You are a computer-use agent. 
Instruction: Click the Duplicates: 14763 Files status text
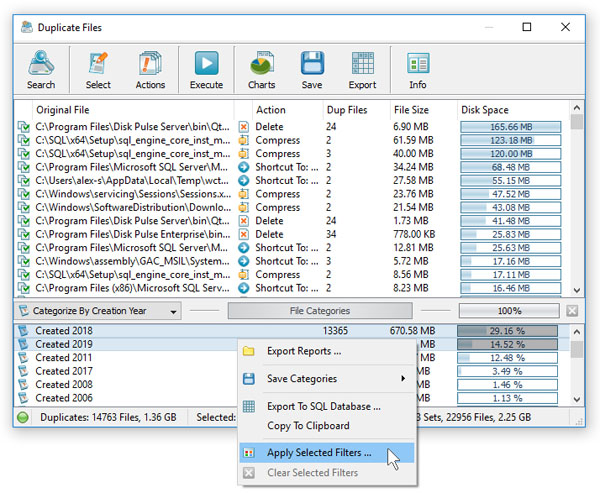tap(108, 417)
